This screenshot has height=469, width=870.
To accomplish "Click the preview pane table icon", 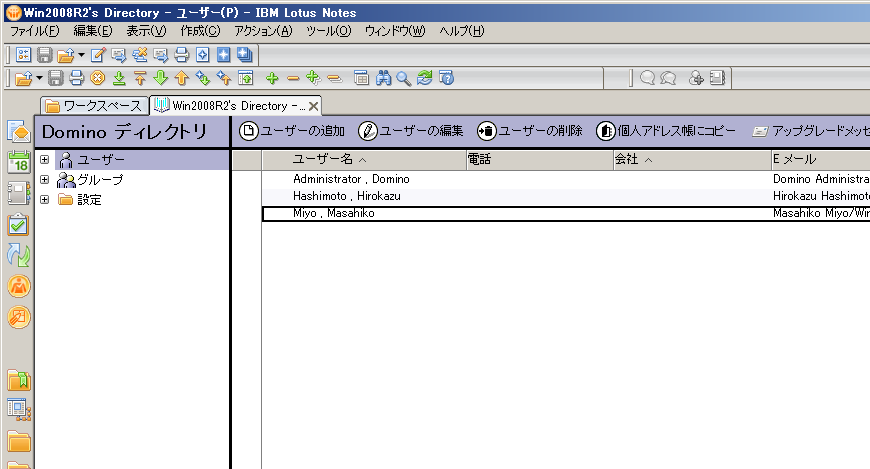I will tap(361, 78).
